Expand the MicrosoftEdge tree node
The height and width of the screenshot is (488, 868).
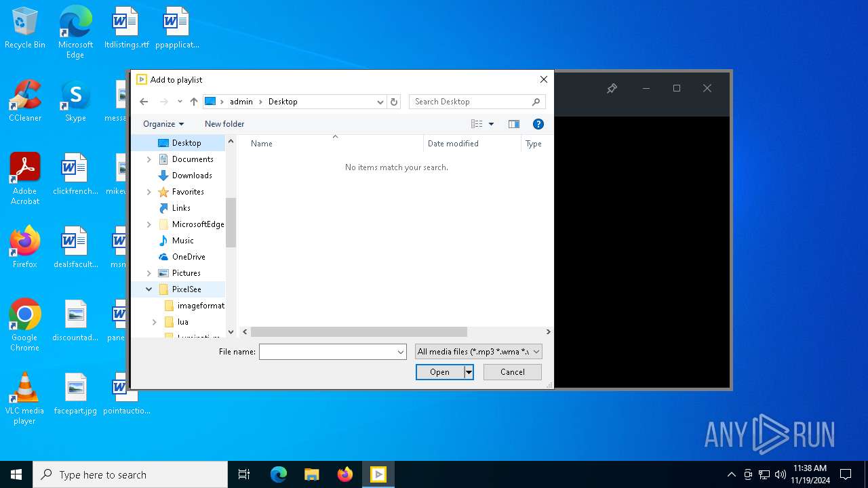[x=149, y=224]
